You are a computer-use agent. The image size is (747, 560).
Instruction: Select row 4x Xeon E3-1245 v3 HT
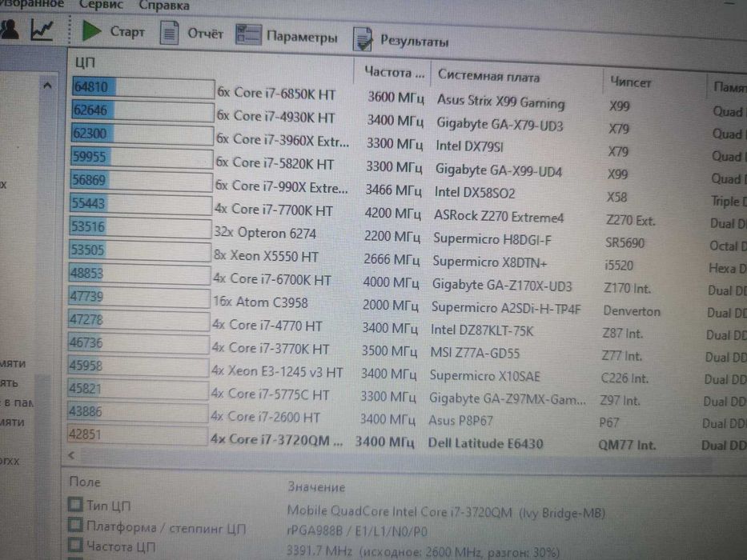(277, 371)
